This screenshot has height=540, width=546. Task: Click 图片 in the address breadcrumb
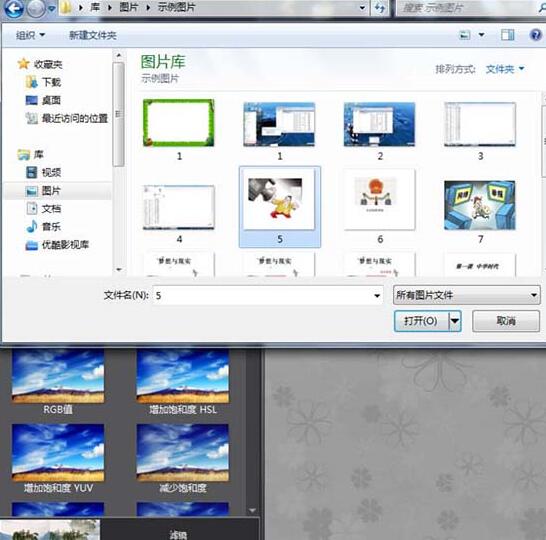[x=128, y=7]
